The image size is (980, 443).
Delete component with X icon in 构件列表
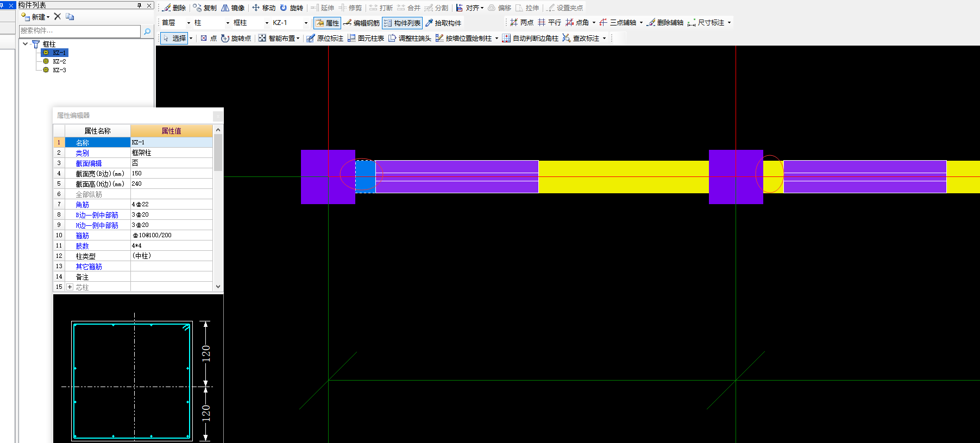coord(58,16)
